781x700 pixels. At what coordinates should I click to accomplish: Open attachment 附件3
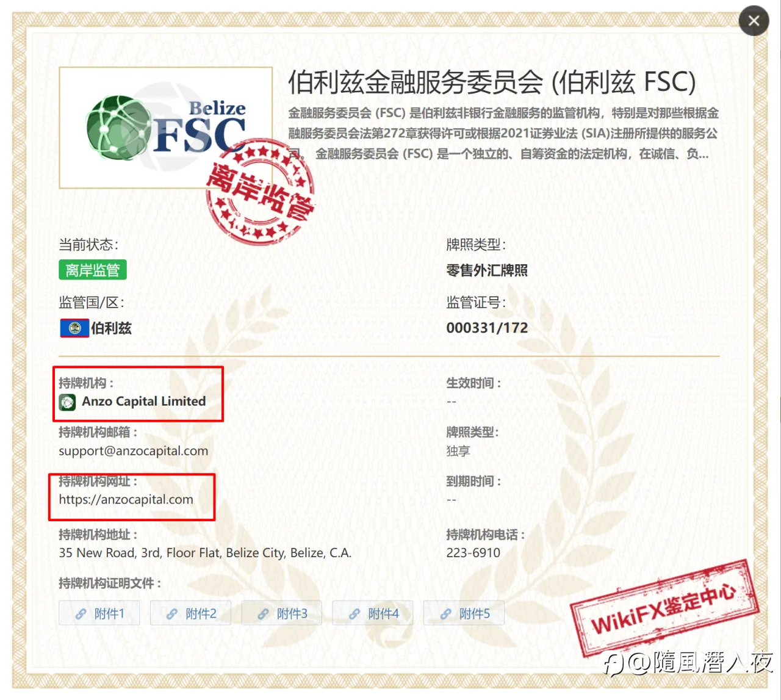pyautogui.click(x=282, y=613)
